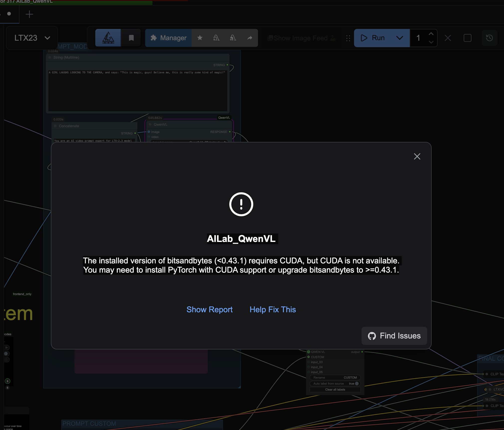Select the Concatenate node header
Image resolution: width=504 pixels, height=430 pixels.
(x=94, y=126)
